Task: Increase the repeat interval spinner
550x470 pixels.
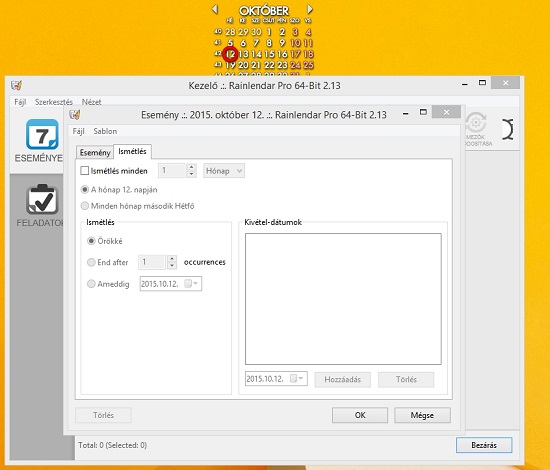Action: click(x=192, y=167)
